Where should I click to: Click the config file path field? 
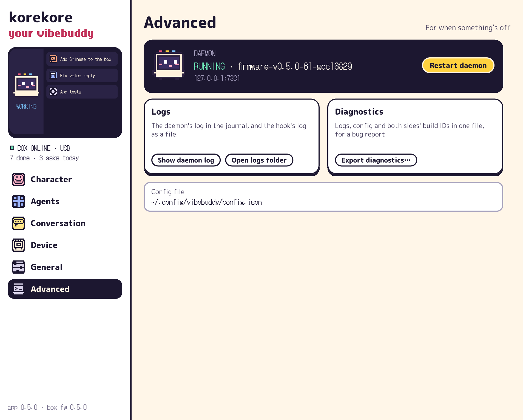tap(323, 197)
